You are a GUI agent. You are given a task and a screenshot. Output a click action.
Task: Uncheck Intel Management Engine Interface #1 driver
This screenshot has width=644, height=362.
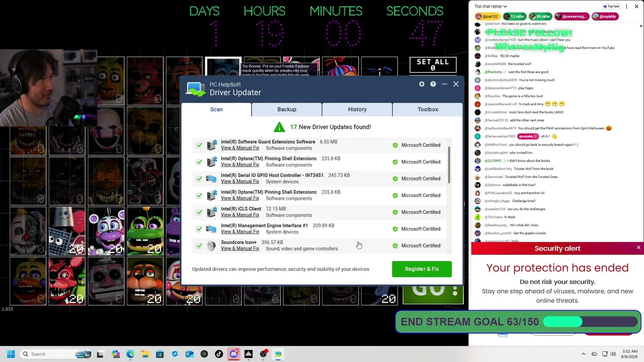pos(199,229)
